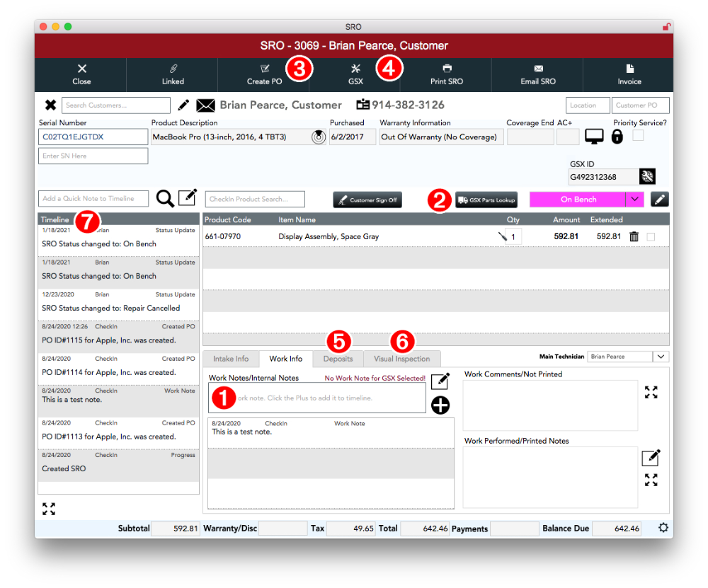Click the black plus icon to add work note
The width and height of the screenshot is (708, 588).
click(x=440, y=405)
